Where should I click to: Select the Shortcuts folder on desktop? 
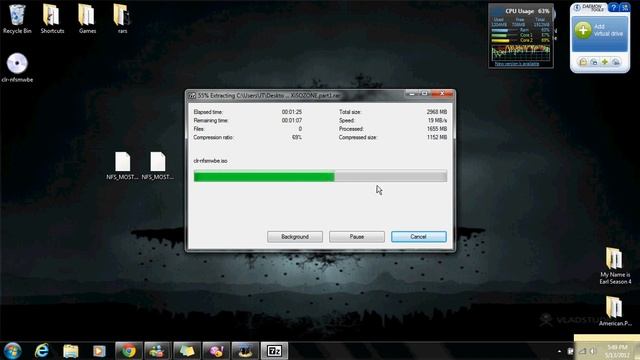pos(52,18)
